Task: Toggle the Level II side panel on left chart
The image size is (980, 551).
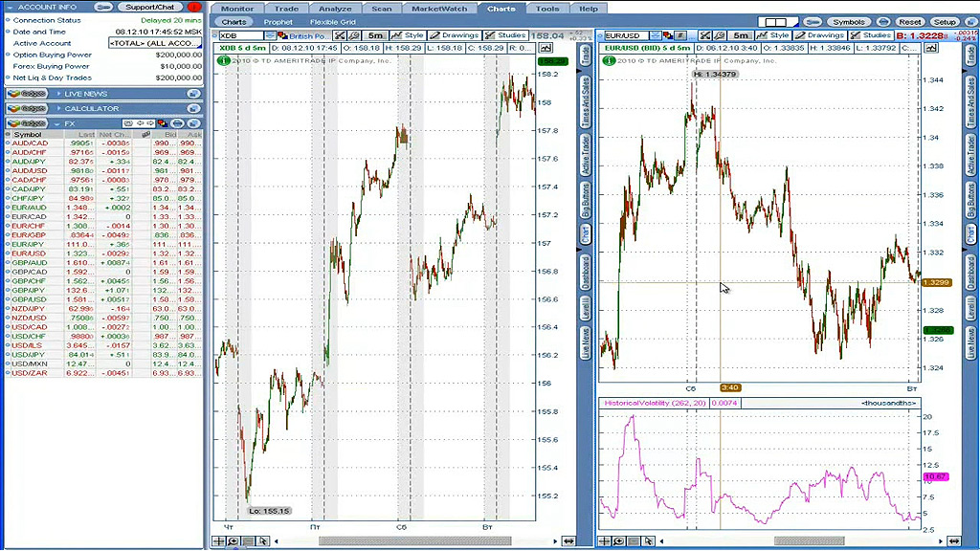Action: (584, 307)
